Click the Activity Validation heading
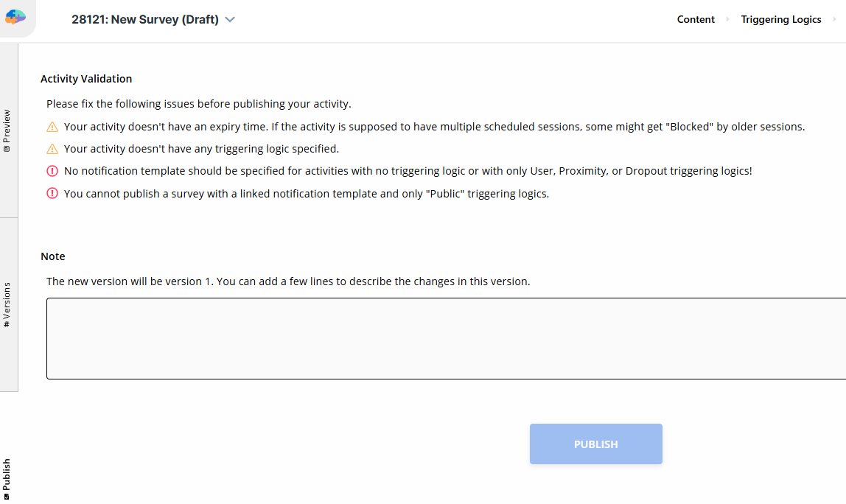This screenshot has height=504, width=846. click(x=86, y=79)
